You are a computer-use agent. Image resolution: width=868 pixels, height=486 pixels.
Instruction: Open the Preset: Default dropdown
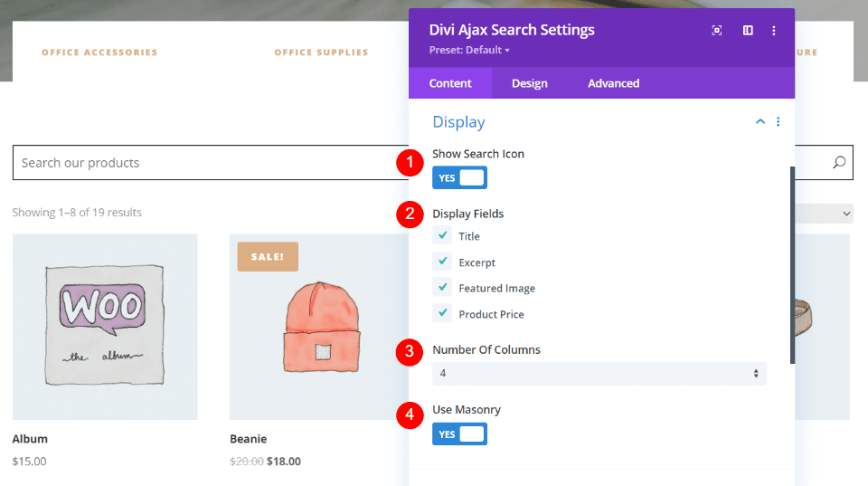469,51
